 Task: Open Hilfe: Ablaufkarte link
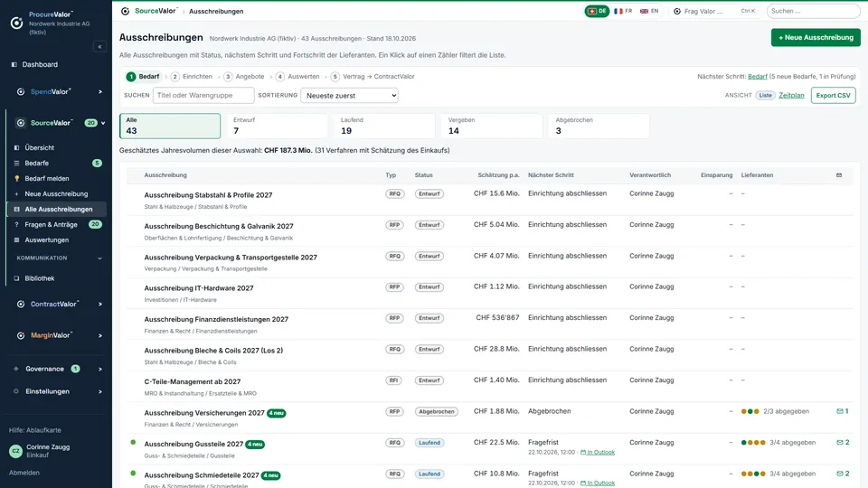[x=35, y=430]
